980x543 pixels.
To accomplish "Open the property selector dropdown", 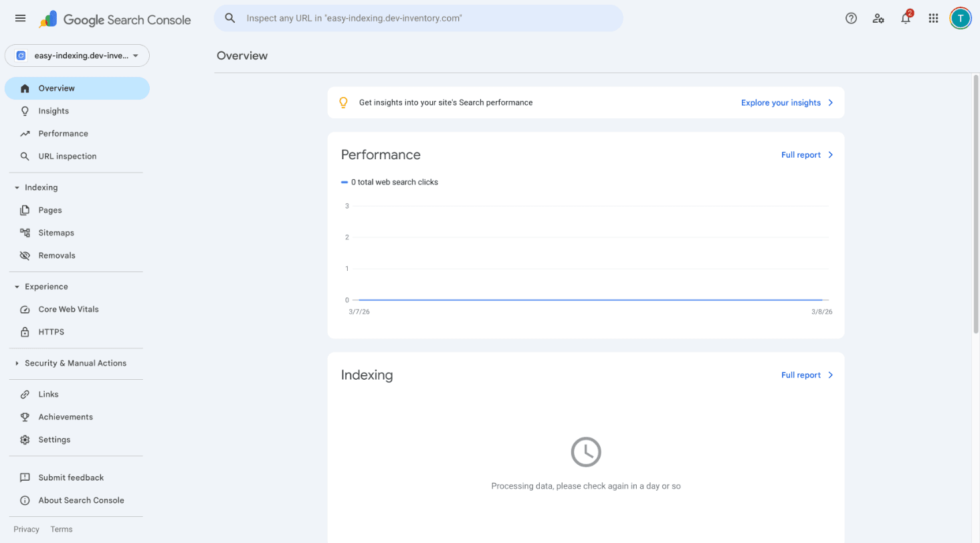I will coord(77,56).
